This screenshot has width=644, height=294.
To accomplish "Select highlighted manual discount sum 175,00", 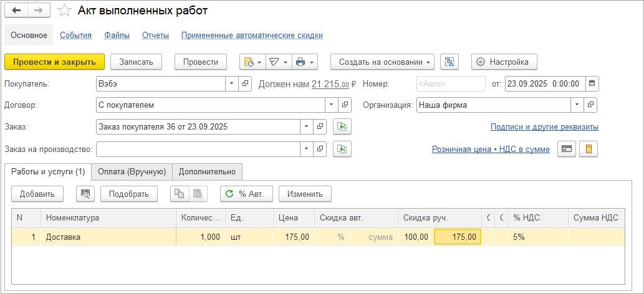I will click(458, 237).
